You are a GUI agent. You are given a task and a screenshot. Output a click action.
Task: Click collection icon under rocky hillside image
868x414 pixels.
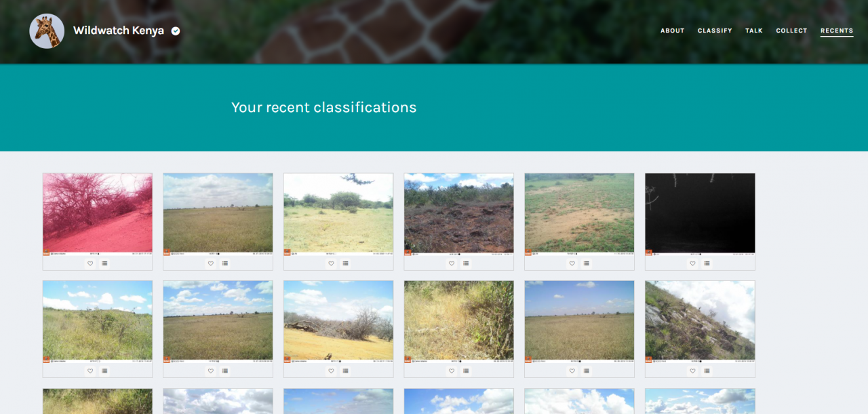tap(707, 371)
